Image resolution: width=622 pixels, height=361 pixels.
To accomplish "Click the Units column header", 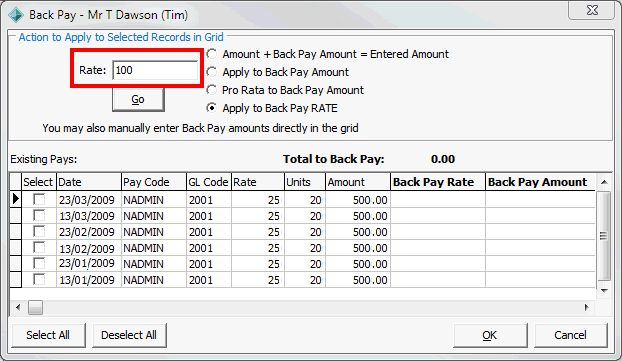I will pyautogui.click(x=305, y=182).
